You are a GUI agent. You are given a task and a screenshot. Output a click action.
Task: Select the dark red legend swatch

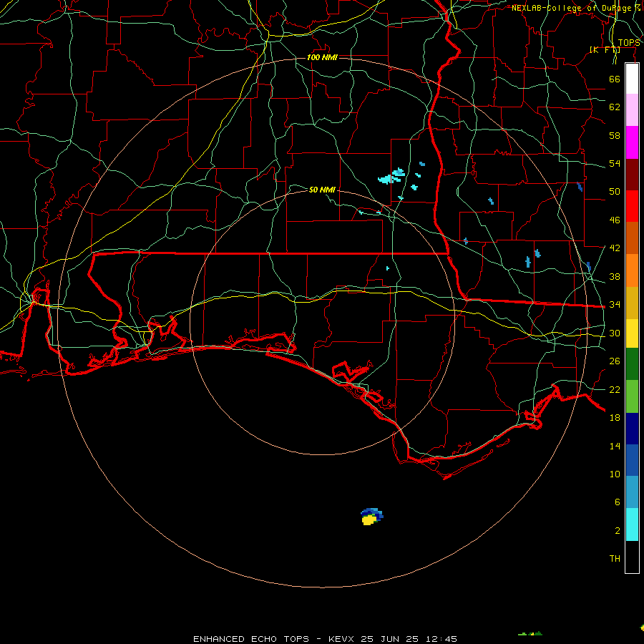click(632, 175)
